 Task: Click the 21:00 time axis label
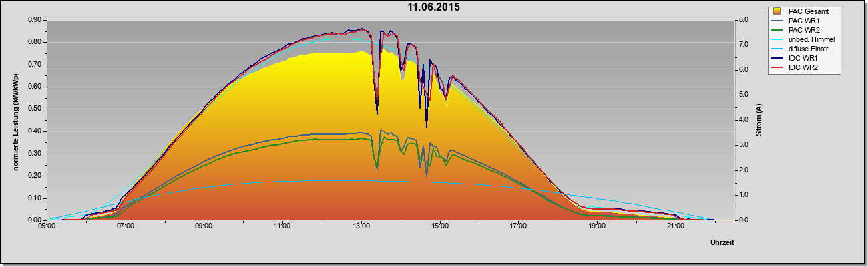coord(675,226)
